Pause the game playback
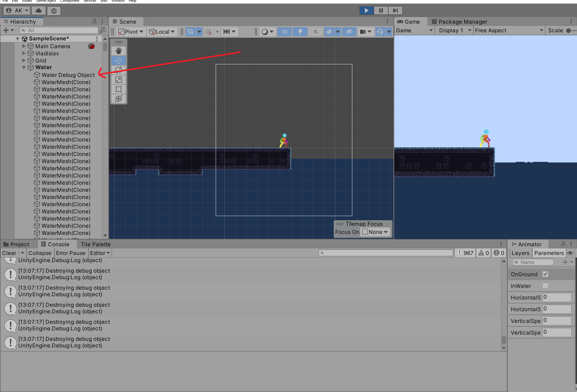This screenshot has height=392, width=577. pos(381,10)
